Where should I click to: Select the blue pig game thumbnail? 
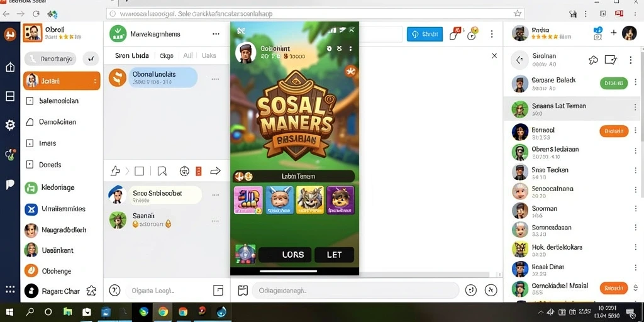coord(279,200)
